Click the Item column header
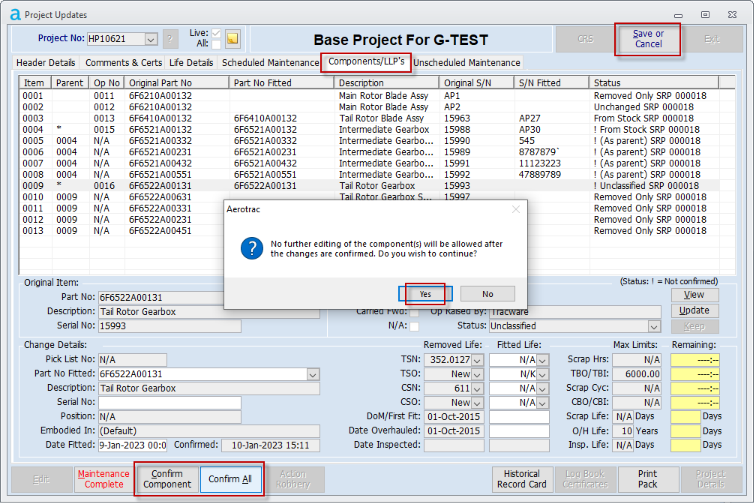The image size is (754, 503). (35, 83)
